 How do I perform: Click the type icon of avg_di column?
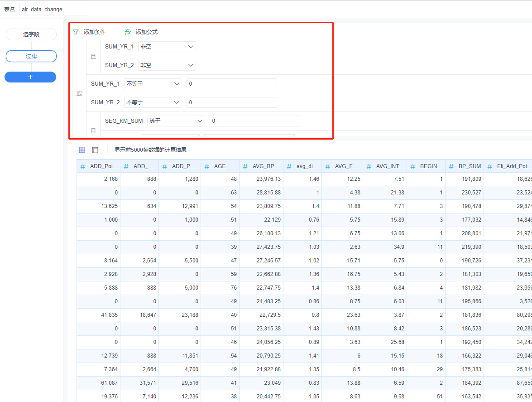(289, 166)
